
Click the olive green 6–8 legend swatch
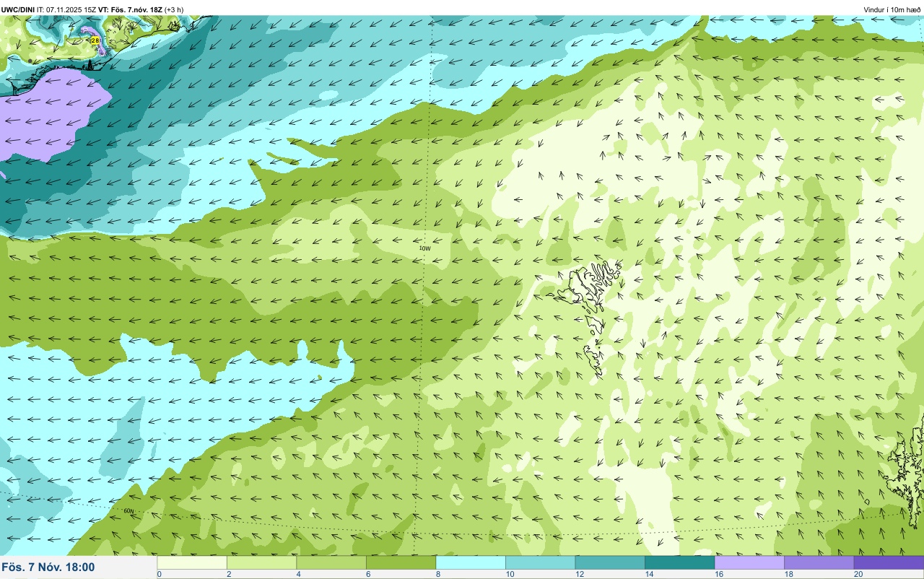401,562
